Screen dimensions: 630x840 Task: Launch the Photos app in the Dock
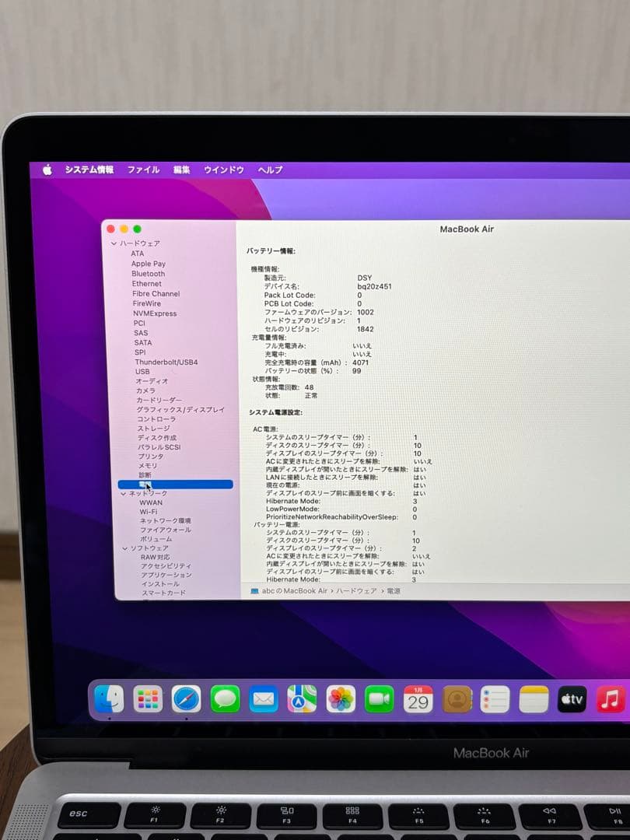[x=340, y=698]
